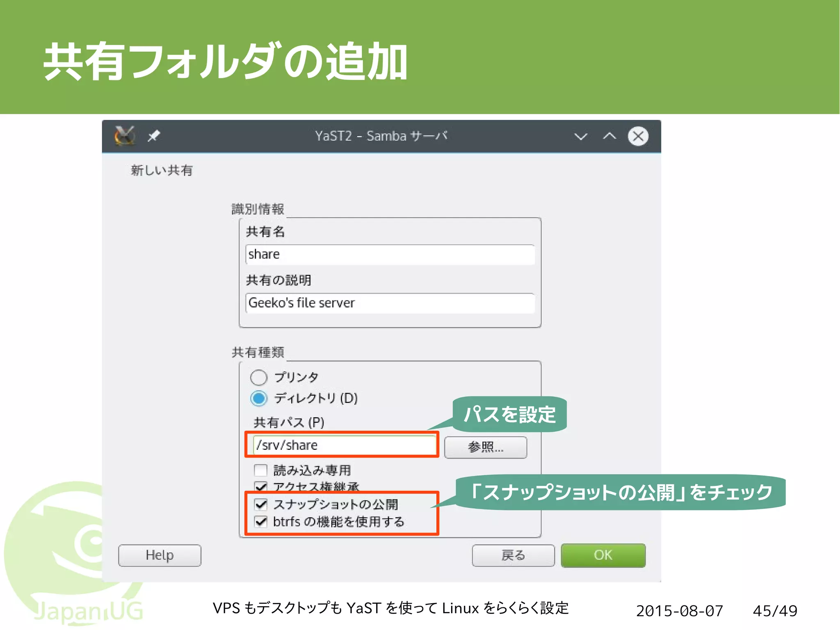This screenshot has width=840, height=630.
Task: Toggle the pin window icon
Action: 154,136
